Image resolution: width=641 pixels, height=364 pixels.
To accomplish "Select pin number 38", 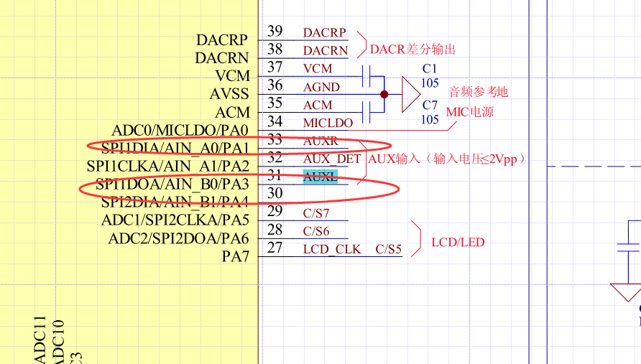I will [x=275, y=49].
